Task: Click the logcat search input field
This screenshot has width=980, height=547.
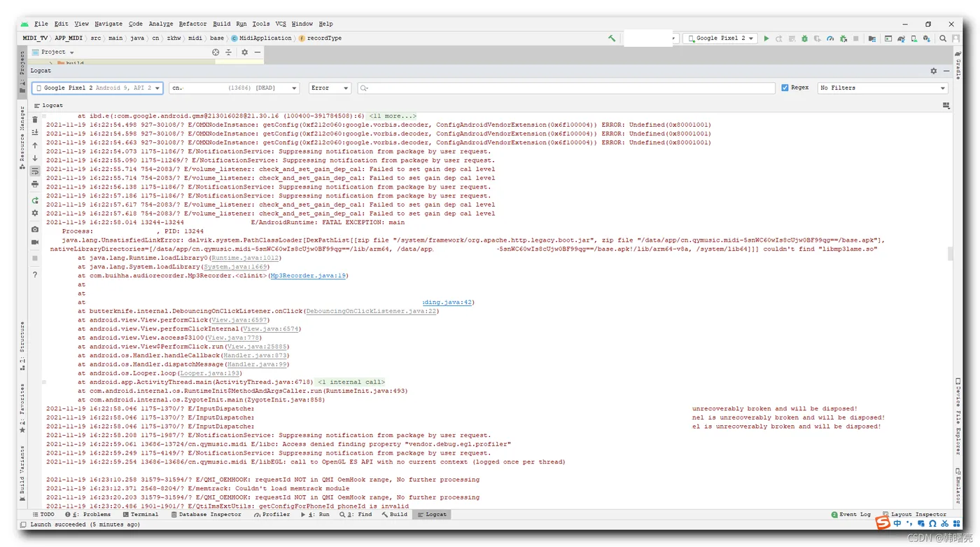Action: pyautogui.click(x=566, y=88)
